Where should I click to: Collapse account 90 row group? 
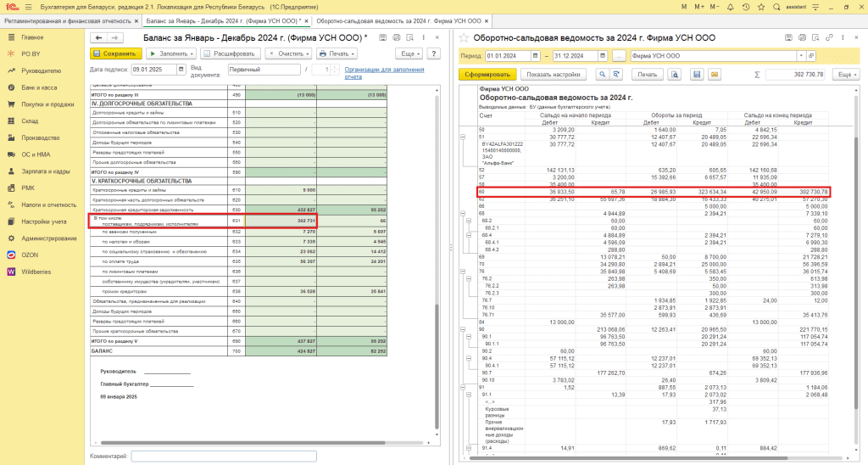pyautogui.click(x=463, y=329)
